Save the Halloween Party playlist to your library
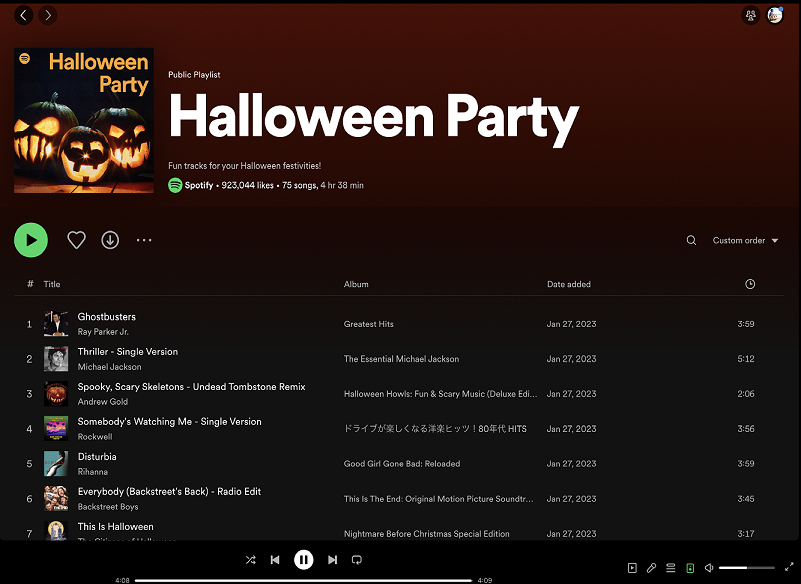Image resolution: width=801 pixels, height=584 pixels. click(76, 240)
